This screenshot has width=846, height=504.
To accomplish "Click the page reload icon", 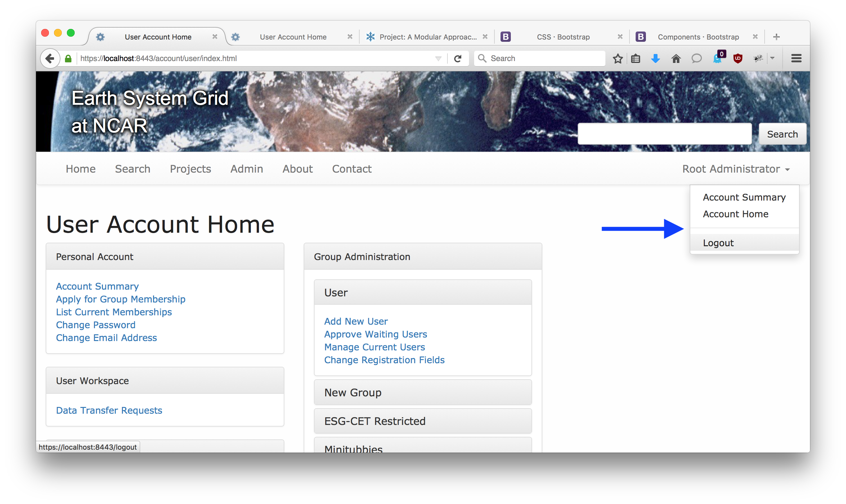I will (457, 59).
